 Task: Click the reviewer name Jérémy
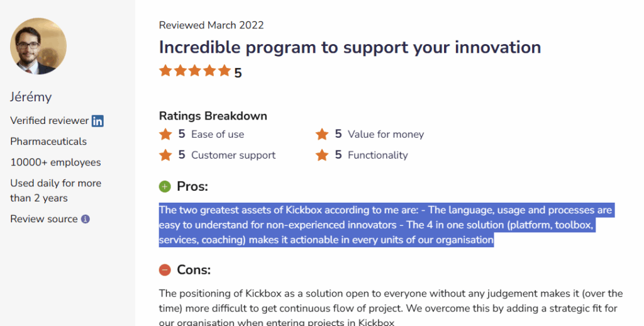pos(31,97)
